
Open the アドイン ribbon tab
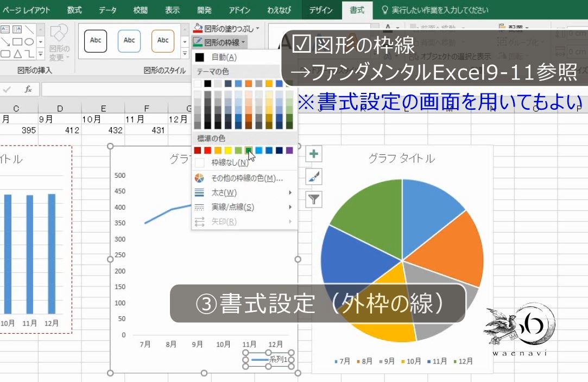pyautogui.click(x=239, y=10)
